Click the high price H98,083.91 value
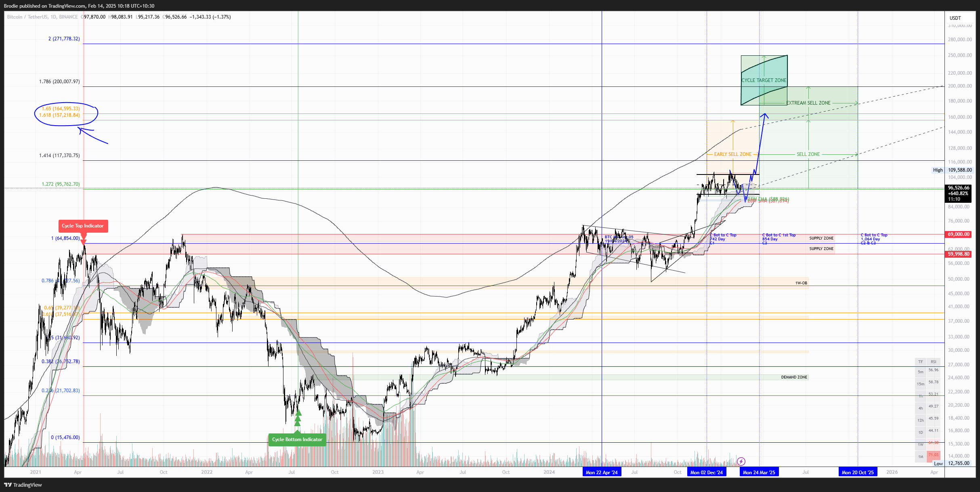Screen dimensions: 980x492 [x=120, y=17]
